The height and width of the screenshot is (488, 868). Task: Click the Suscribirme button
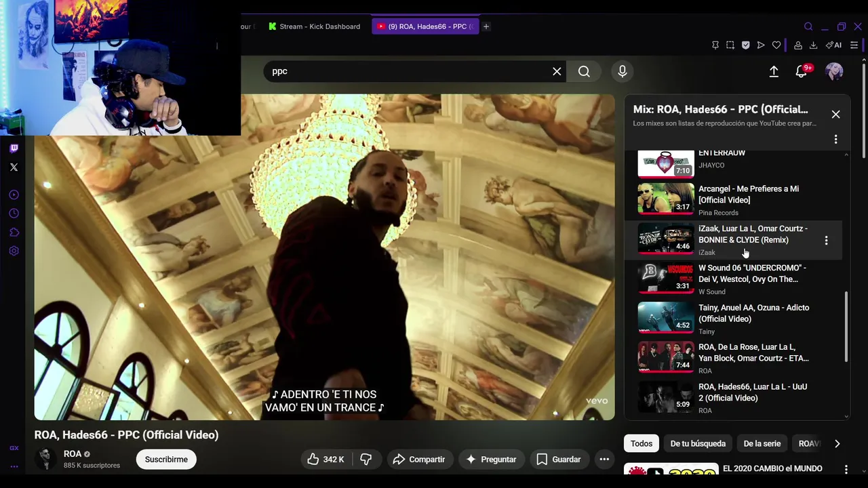coord(166,460)
